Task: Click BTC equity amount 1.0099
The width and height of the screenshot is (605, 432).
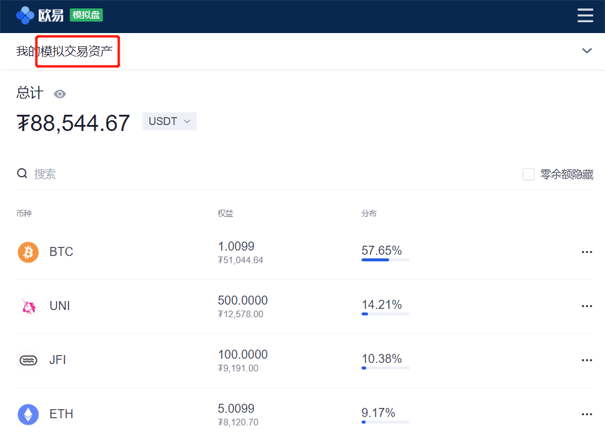Action: tap(236, 246)
